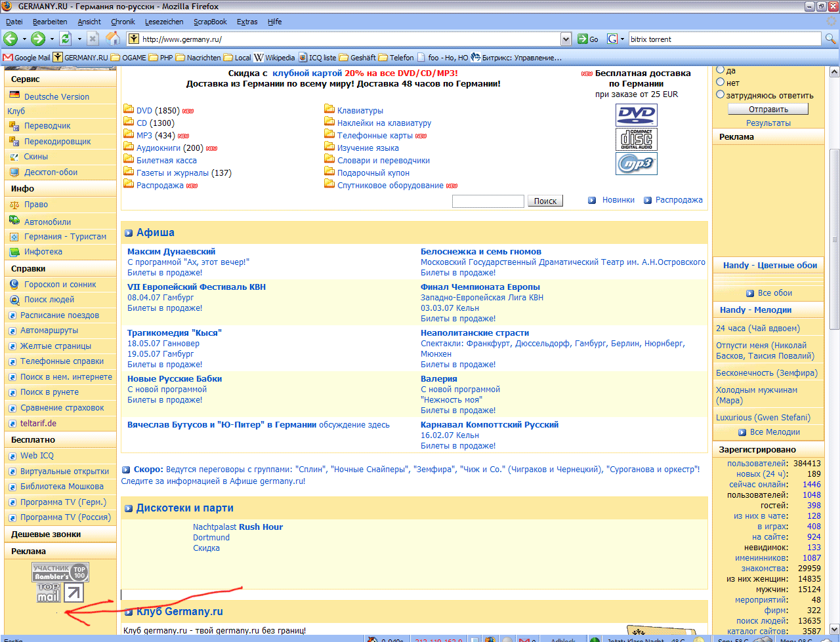Submit the poll with the Отправить button
The height and width of the screenshot is (642, 840).
[768, 110]
